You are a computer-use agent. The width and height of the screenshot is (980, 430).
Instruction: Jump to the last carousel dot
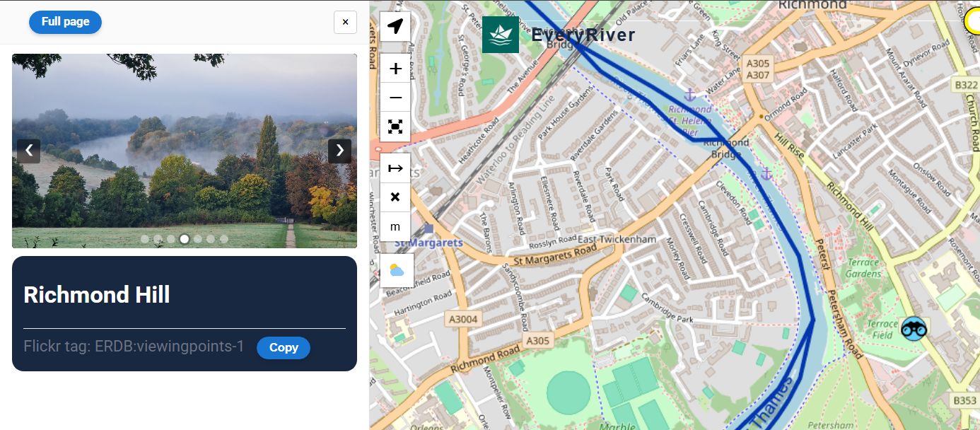coord(224,239)
